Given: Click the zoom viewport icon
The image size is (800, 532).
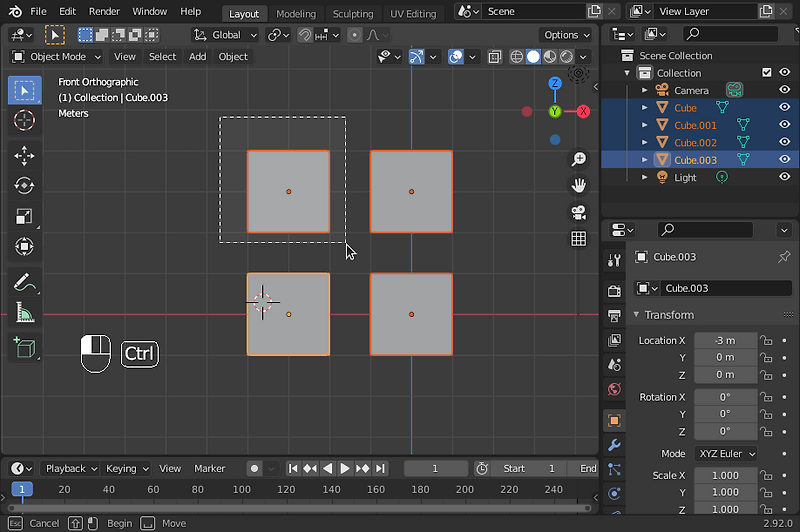Looking at the screenshot, I should click(579, 159).
